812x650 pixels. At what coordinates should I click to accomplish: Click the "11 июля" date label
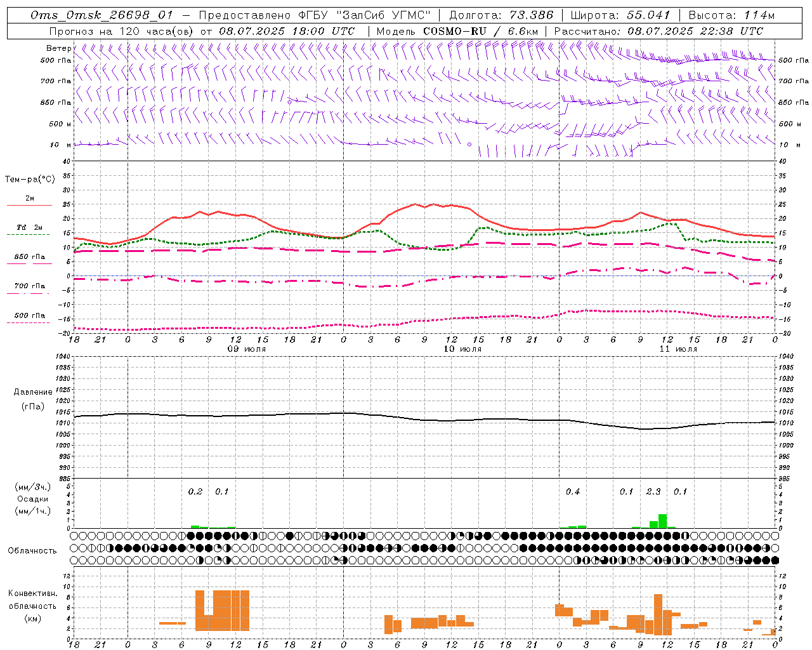(x=678, y=349)
